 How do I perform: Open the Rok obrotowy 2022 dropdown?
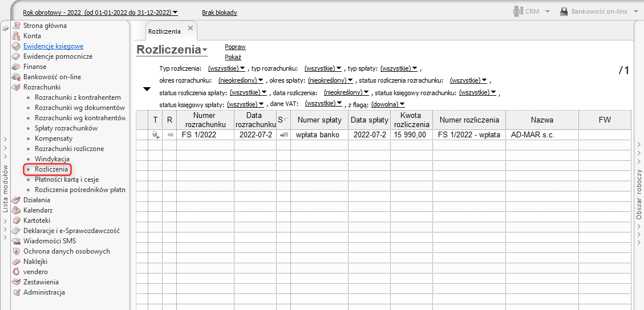click(100, 13)
